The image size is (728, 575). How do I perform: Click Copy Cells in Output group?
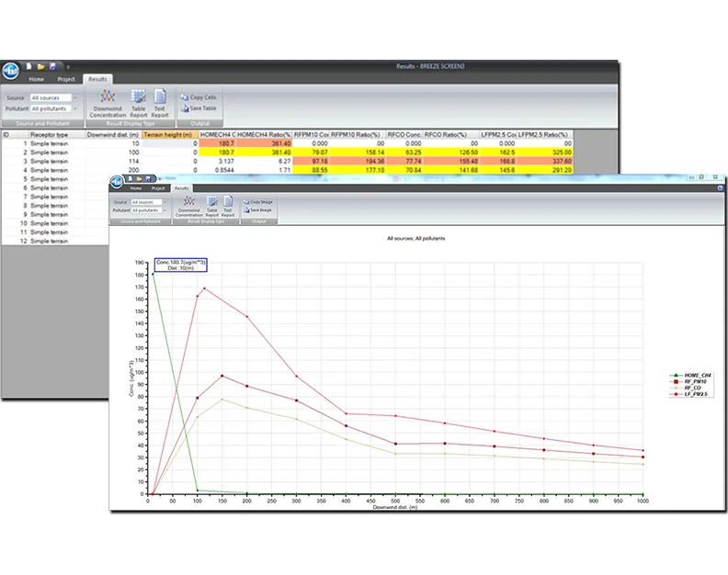[x=199, y=97]
